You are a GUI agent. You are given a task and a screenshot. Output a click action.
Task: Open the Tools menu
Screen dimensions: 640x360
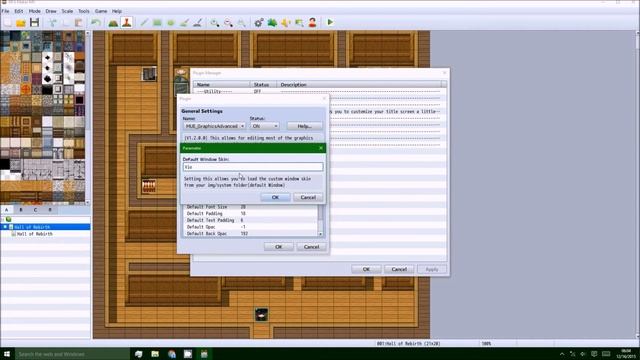pos(84,11)
